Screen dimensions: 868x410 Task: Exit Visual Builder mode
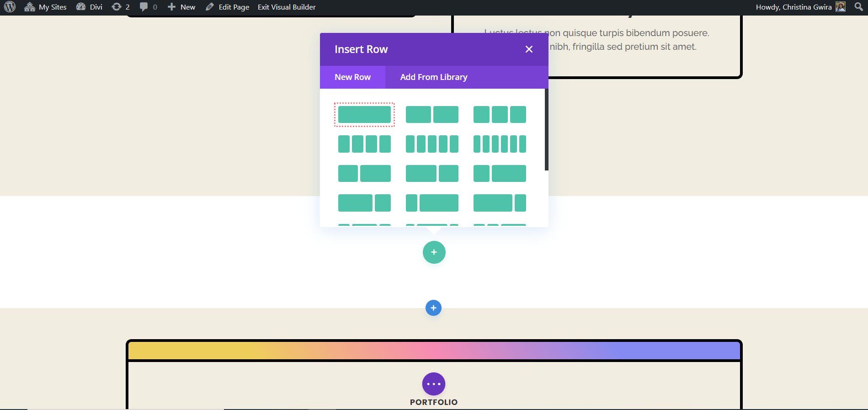click(x=287, y=7)
